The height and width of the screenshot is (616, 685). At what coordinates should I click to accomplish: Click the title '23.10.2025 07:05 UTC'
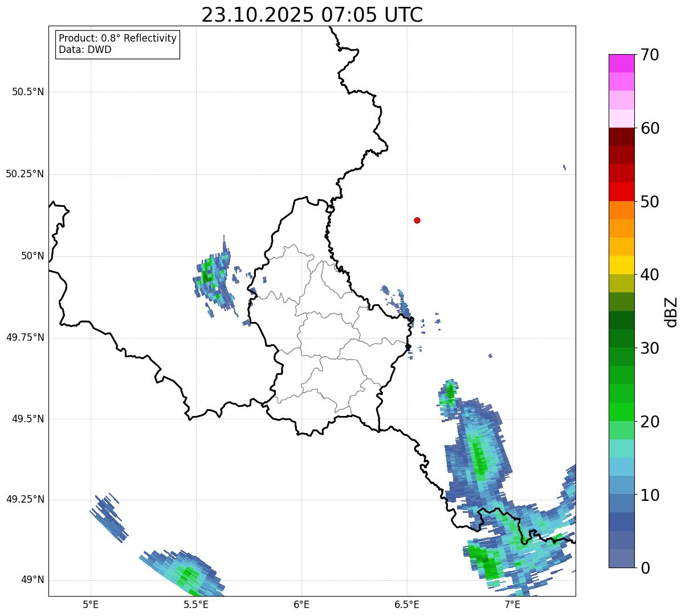pyautogui.click(x=312, y=15)
